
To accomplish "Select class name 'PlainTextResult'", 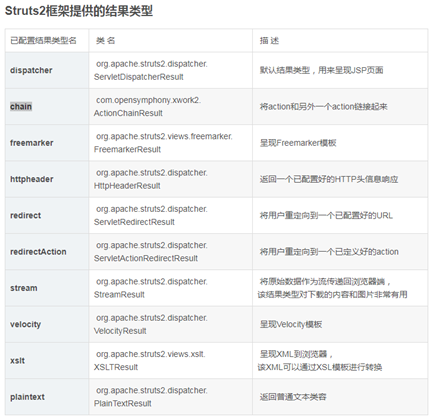I will point(122,404).
